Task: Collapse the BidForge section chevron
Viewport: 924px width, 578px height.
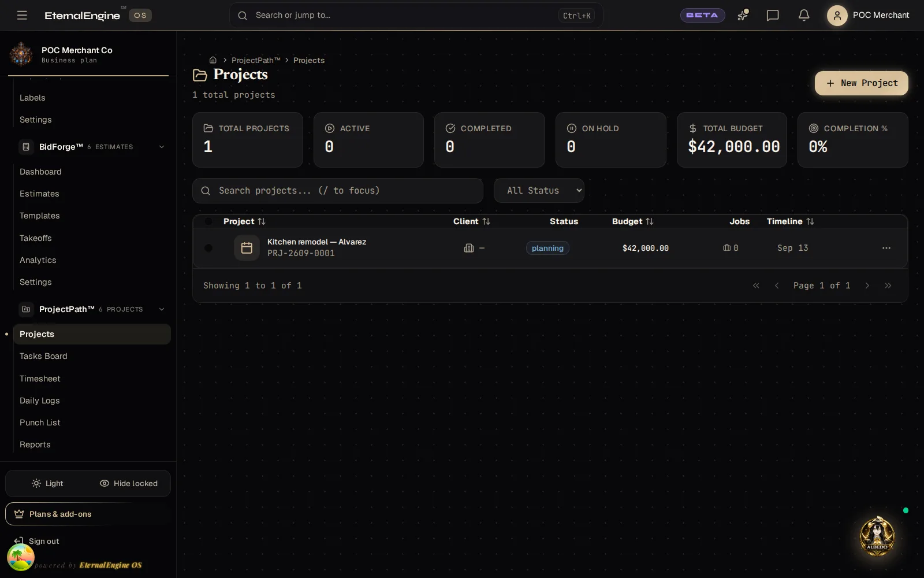Action: [162, 147]
